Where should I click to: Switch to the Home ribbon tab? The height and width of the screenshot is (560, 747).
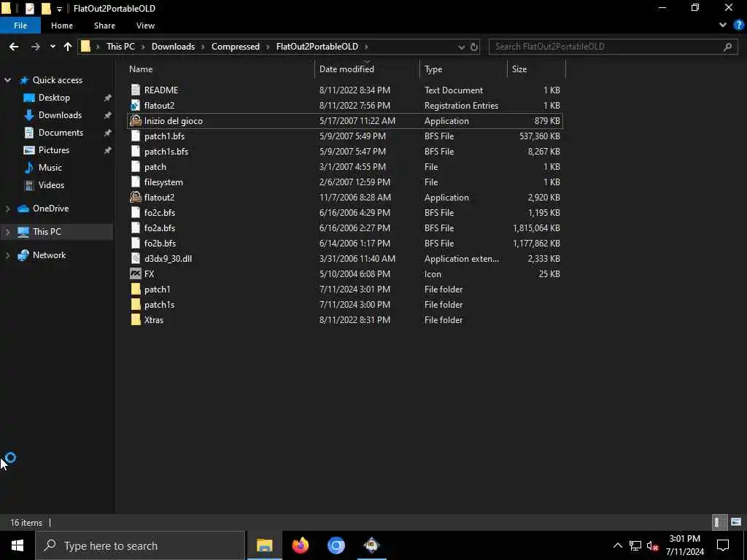point(62,26)
